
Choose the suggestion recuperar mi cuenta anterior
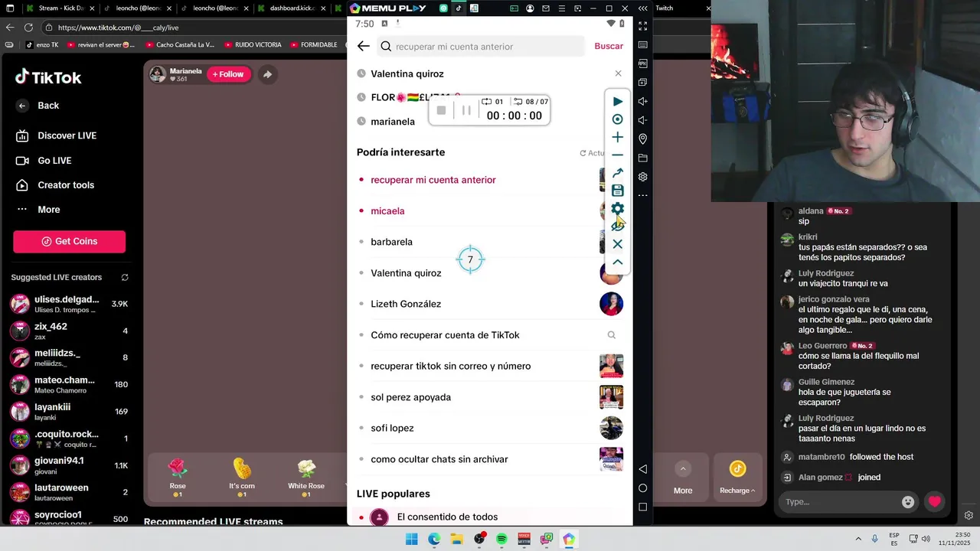click(433, 180)
